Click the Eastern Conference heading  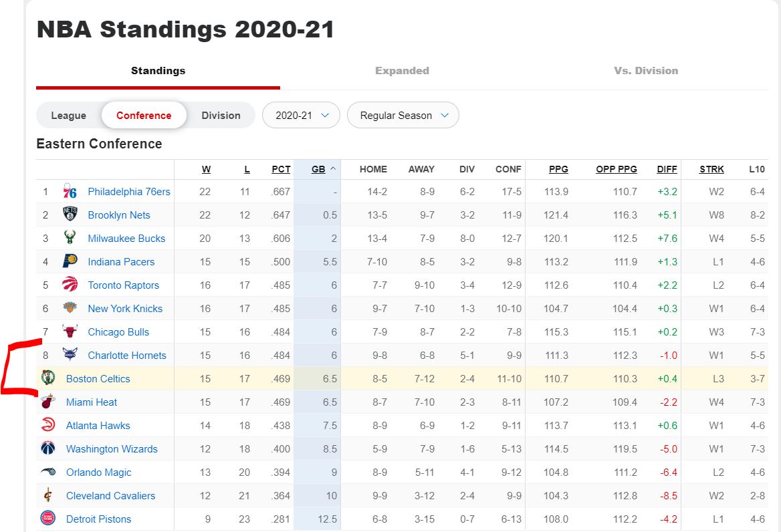click(99, 144)
